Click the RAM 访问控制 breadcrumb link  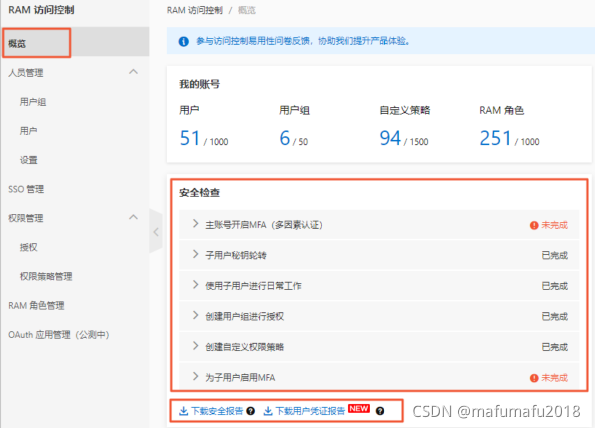[195, 10]
